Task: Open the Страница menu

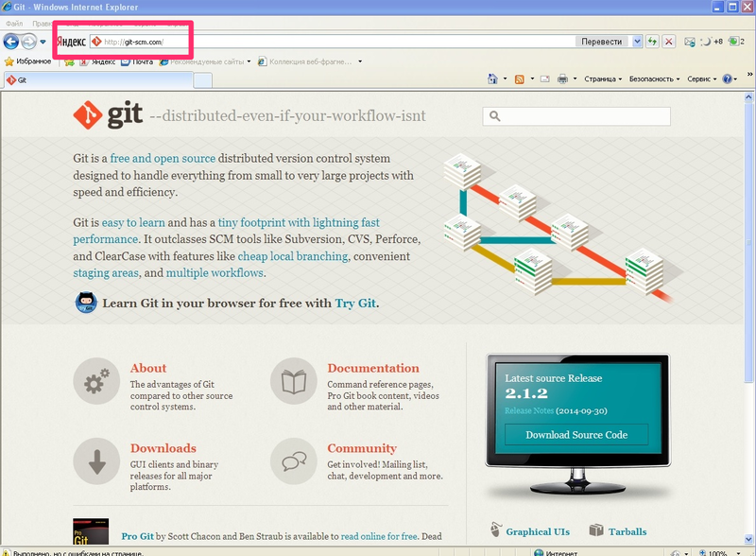Action: pyautogui.click(x=603, y=78)
